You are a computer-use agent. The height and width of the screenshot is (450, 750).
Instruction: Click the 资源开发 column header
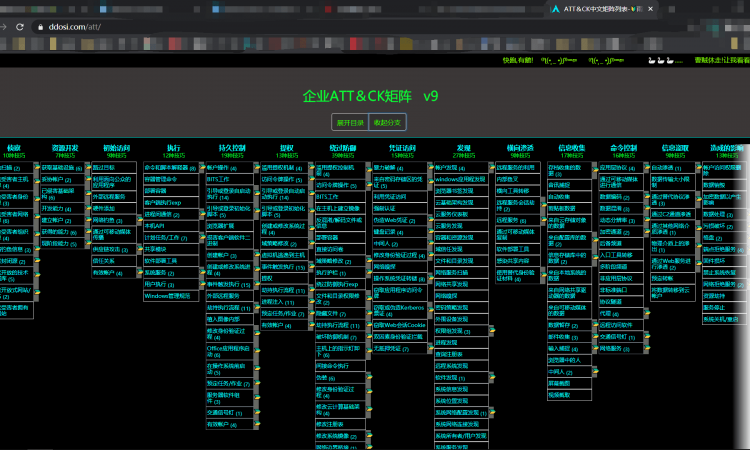coord(65,148)
